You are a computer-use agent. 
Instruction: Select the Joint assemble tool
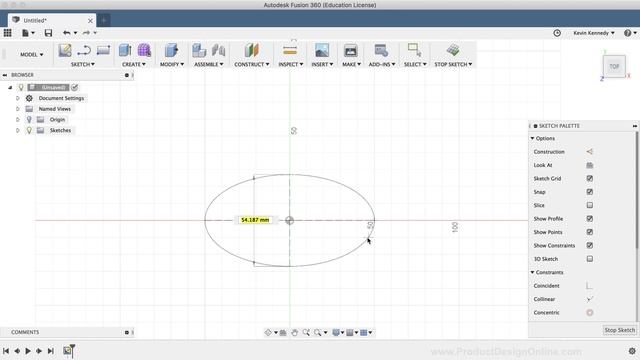[x=218, y=50]
